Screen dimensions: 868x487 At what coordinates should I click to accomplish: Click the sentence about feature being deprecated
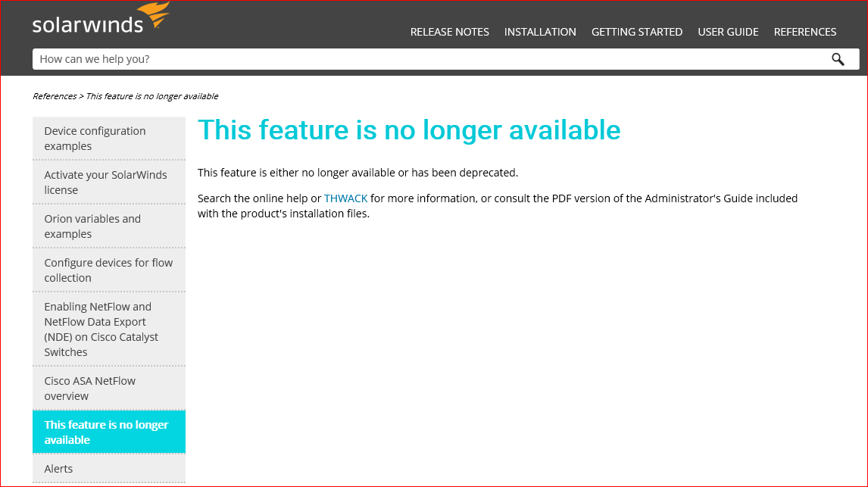coord(358,173)
